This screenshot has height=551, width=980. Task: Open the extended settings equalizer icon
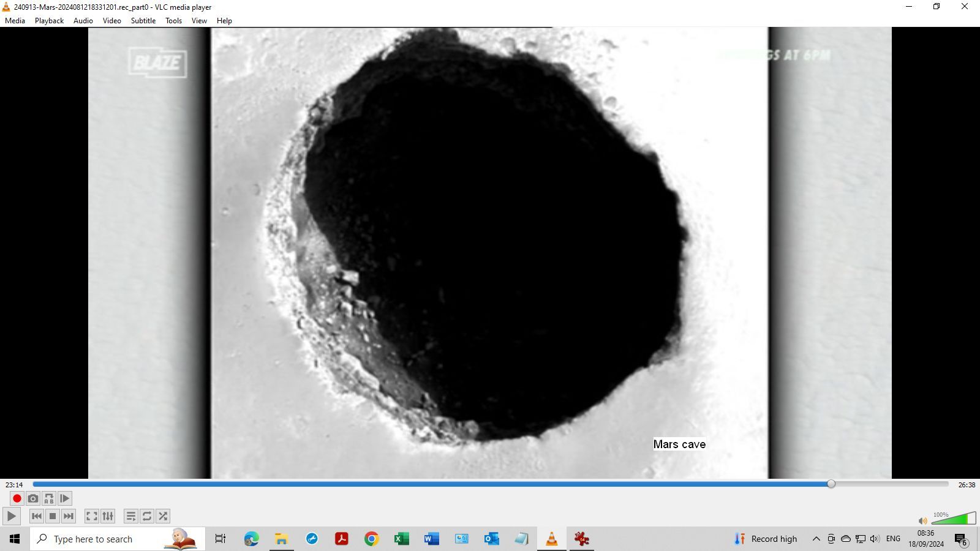click(107, 516)
